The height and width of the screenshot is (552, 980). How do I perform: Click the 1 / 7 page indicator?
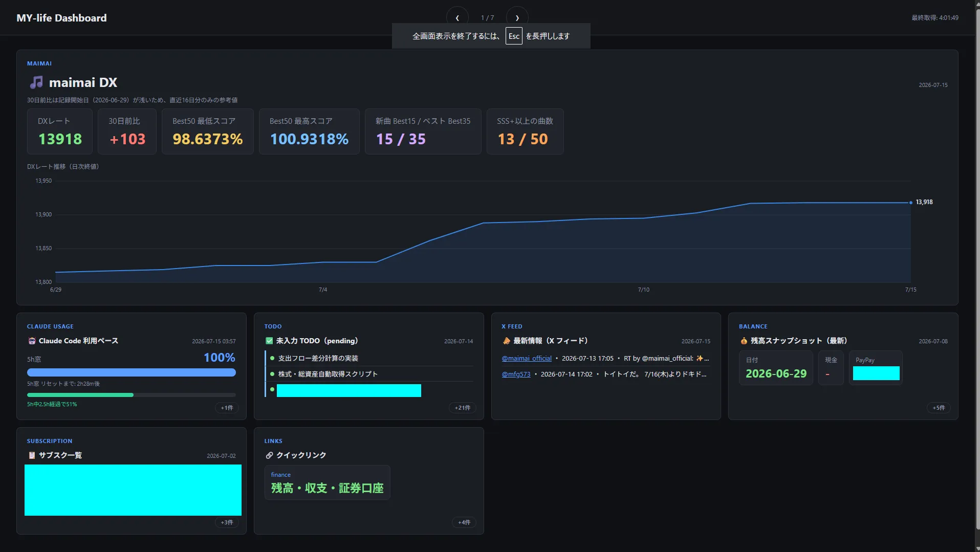click(487, 18)
